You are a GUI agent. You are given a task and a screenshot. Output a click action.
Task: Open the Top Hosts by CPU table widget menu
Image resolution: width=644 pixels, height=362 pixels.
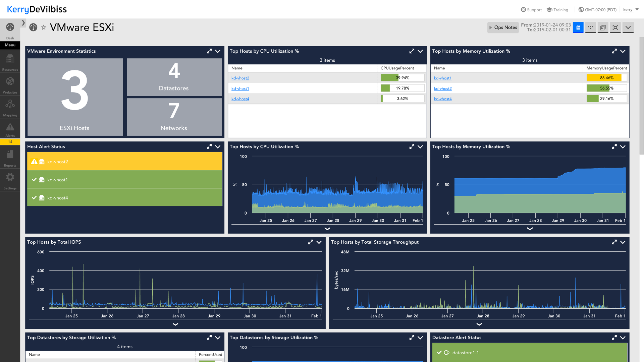[x=420, y=51]
